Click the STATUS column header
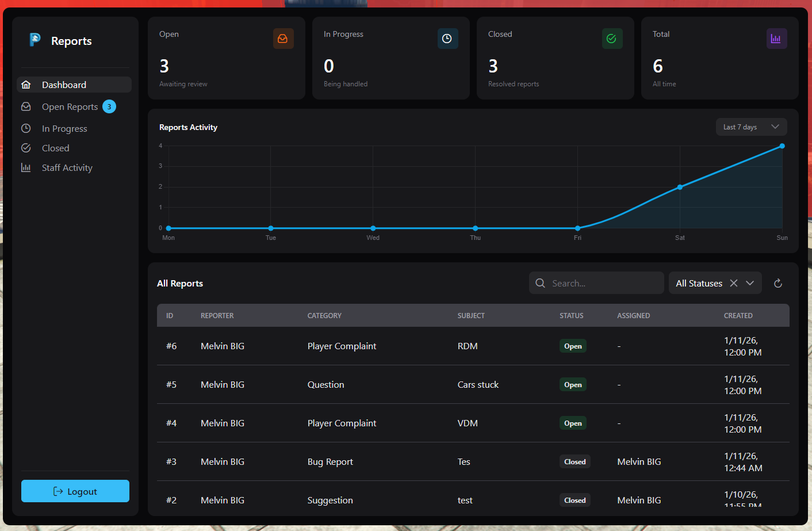Image resolution: width=812 pixels, height=531 pixels. point(572,315)
